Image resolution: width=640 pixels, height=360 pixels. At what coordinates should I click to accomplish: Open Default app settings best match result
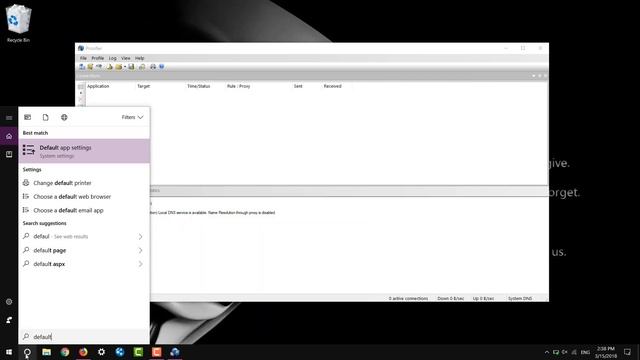[84, 151]
